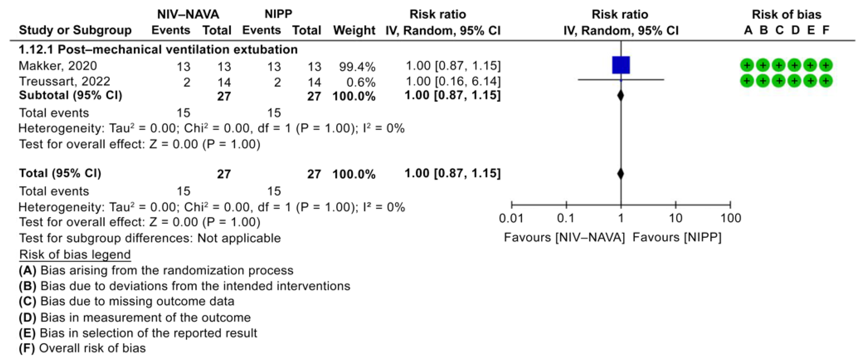Click Makker 2020 bias C green circle
The width and height of the screenshot is (868, 362).
pyautogui.click(x=779, y=66)
